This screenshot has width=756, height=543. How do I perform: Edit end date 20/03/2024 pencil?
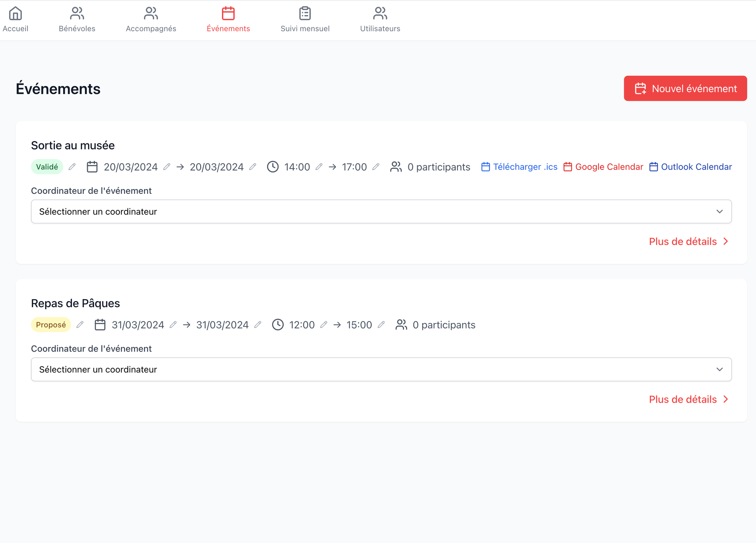(253, 167)
